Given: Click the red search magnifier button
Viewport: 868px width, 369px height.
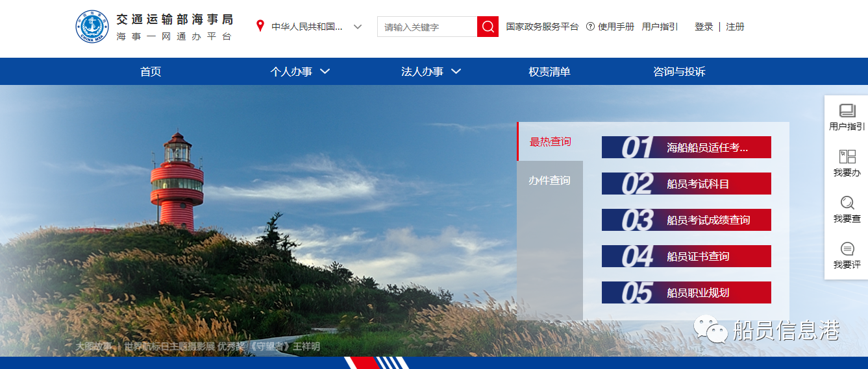Looking at the screenshot, I should coord(488,27).
